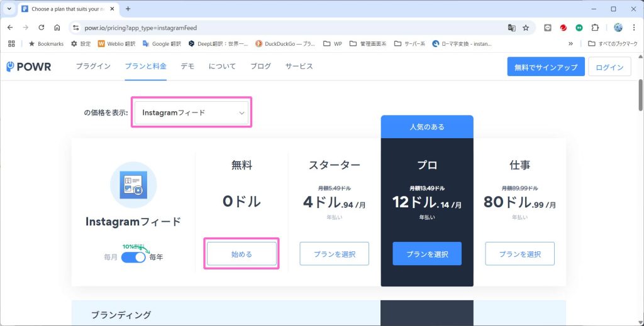Open the tab search dropdown arrow
Viewport: 644px width, 326px height.
(x=9, y=9)
